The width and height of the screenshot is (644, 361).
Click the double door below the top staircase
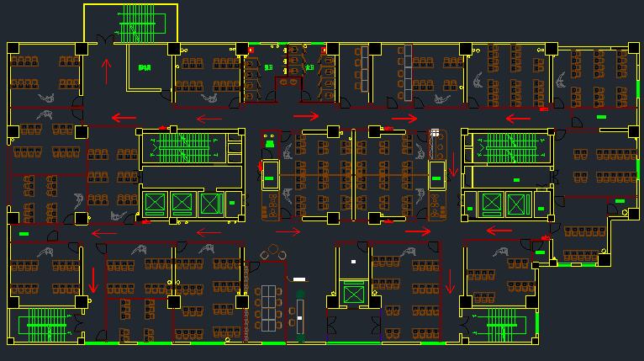click(x=107, y=40)
